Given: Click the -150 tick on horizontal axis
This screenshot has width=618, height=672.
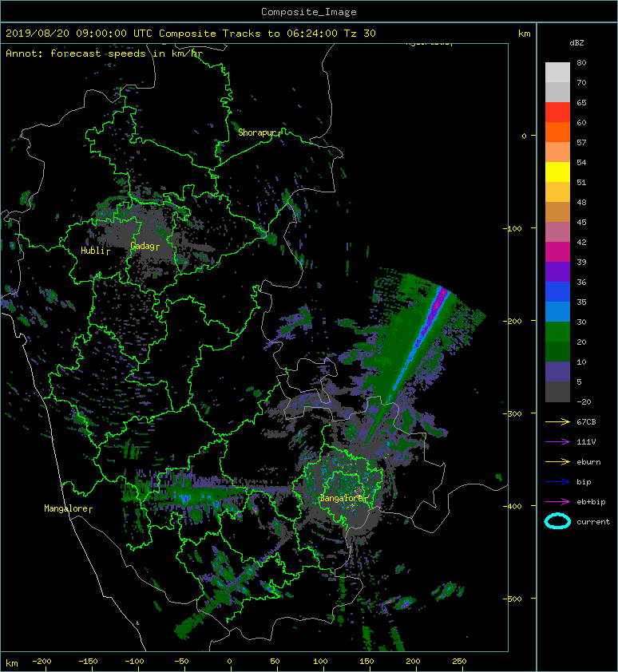Looking at the screenshot, I should 88,662.
